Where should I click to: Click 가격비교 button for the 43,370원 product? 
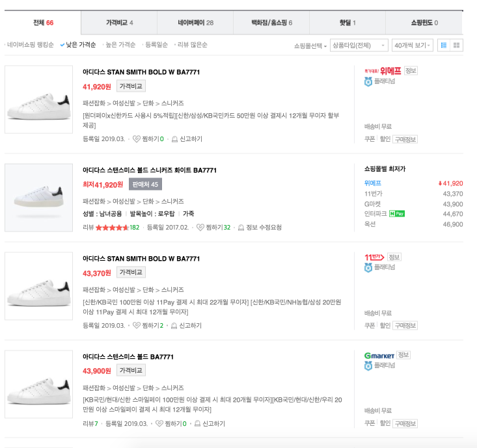131,272
